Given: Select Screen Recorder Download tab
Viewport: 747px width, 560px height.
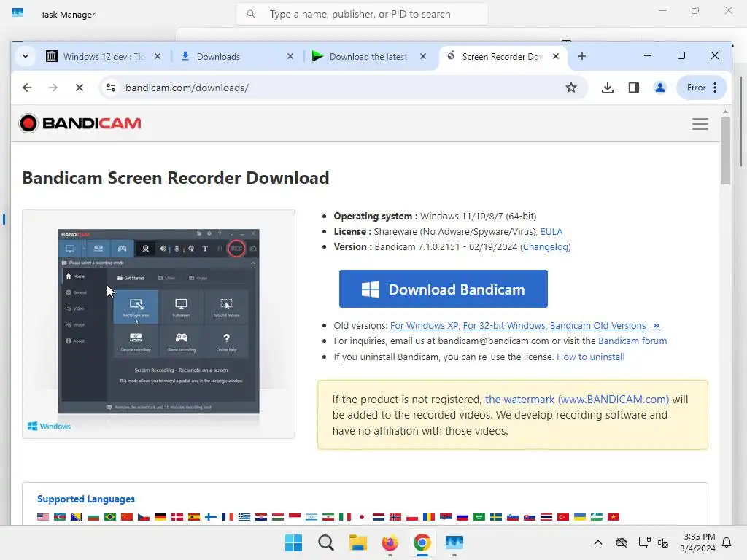Looking at the screenshot, I should tap(502, 57).
